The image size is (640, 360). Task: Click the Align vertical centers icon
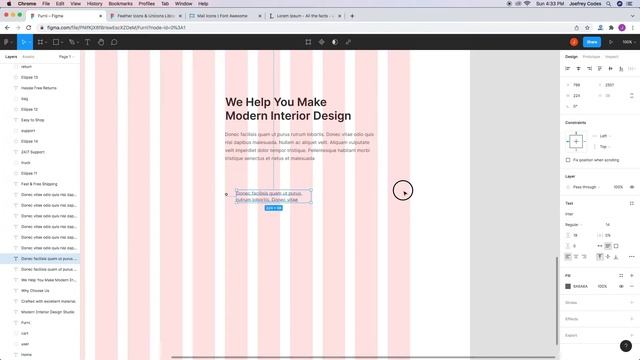(611, 69)
